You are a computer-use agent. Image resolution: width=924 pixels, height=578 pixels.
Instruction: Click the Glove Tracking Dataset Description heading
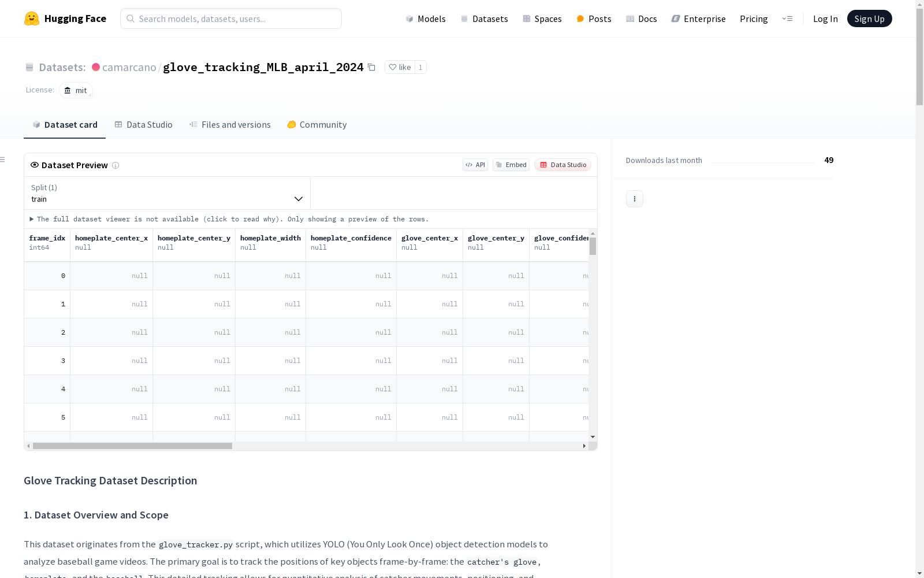110,480
